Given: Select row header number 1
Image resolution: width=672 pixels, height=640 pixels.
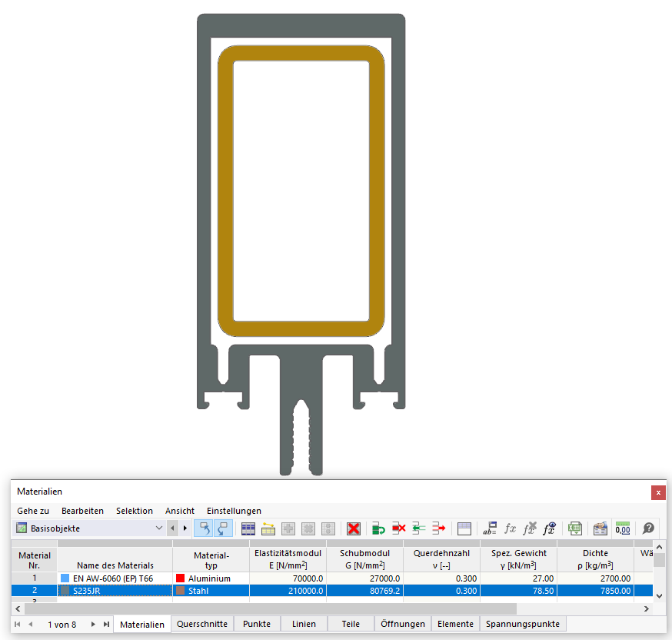Looking at the screenshot, I should [x=35, y=578].
